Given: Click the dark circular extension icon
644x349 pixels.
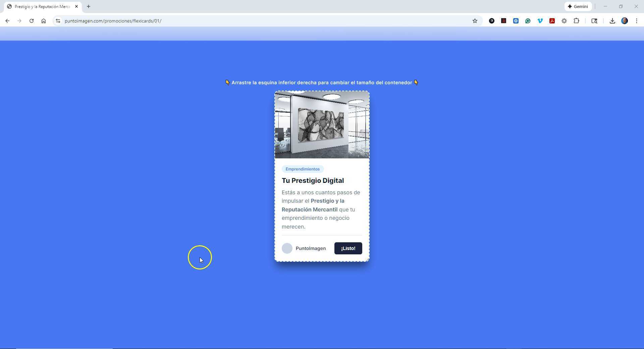Looking at the screenshot, I should coord(492,21).
